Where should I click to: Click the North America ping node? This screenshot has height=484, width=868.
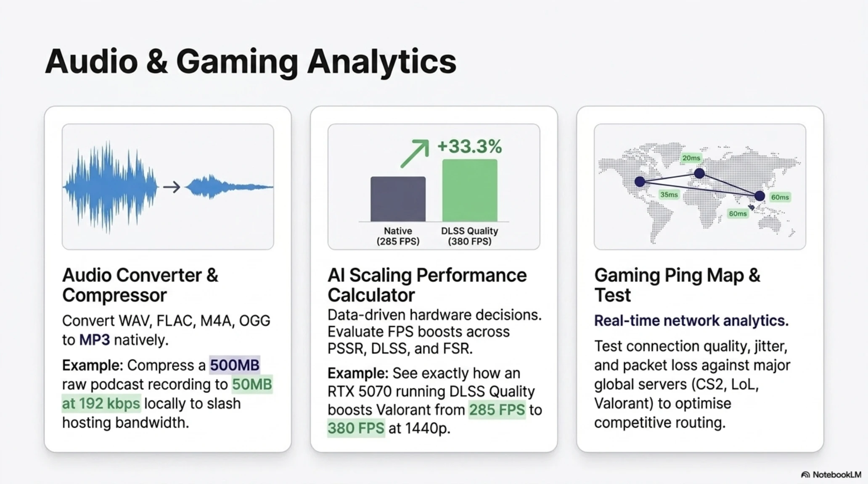pos(640,181)
